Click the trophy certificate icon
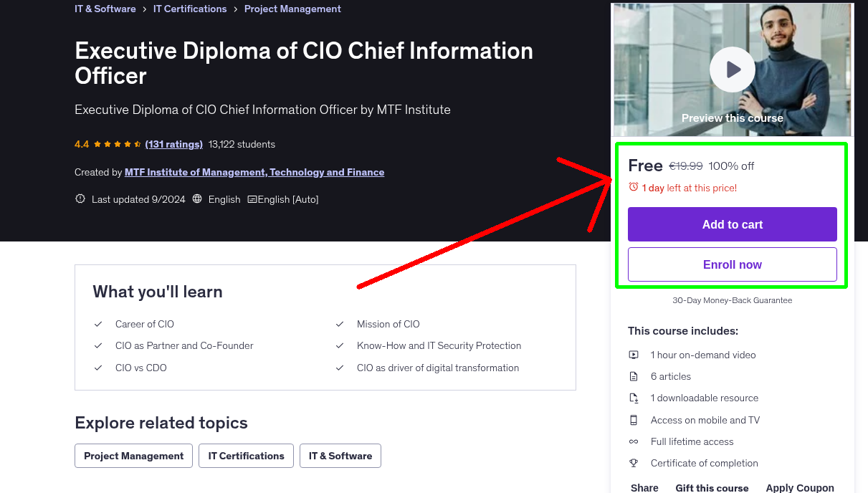Image resolution: width=868 pixels, height=493 pixels. tap(634, 463)
